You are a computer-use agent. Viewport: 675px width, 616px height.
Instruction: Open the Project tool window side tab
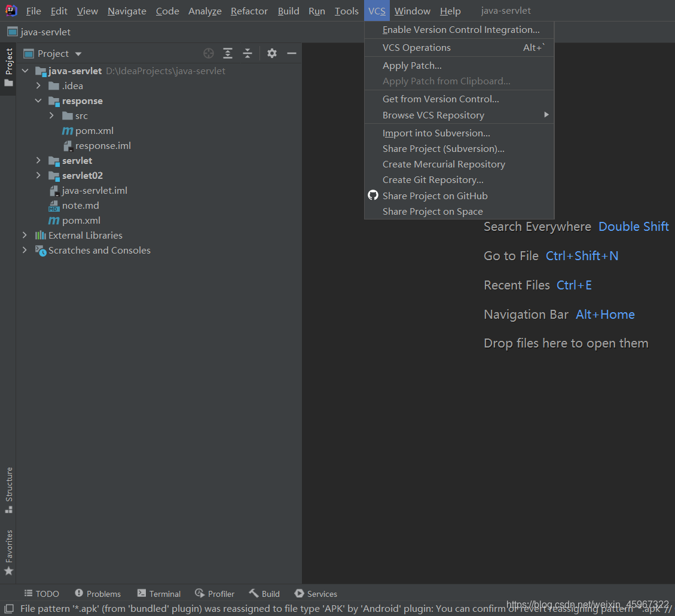(8, 68)
